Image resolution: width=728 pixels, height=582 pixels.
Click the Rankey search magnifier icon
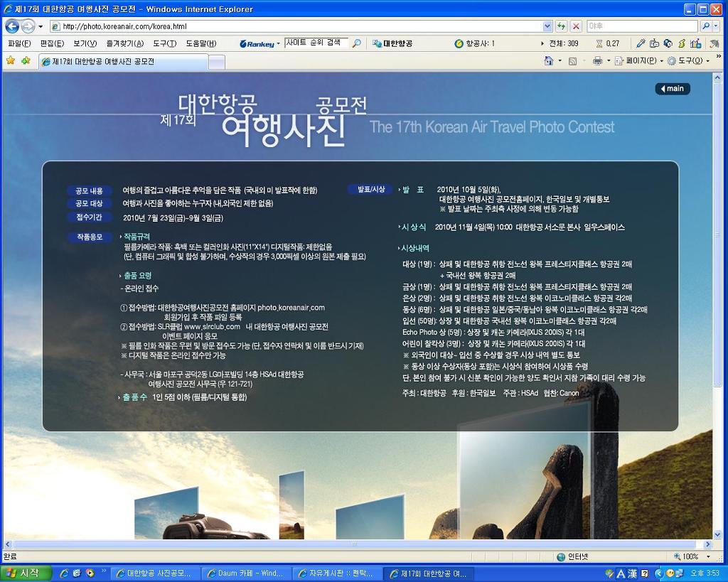[357, 43]
